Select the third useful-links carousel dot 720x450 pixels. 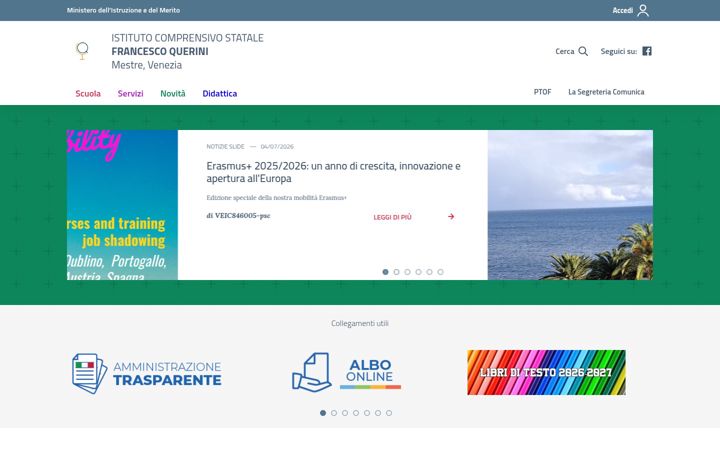[345, 413]
